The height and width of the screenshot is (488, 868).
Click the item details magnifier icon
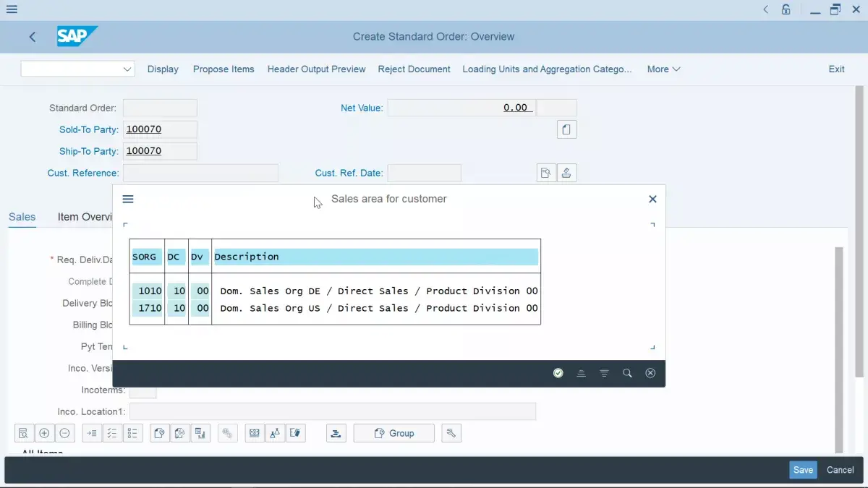coord(24,433)
